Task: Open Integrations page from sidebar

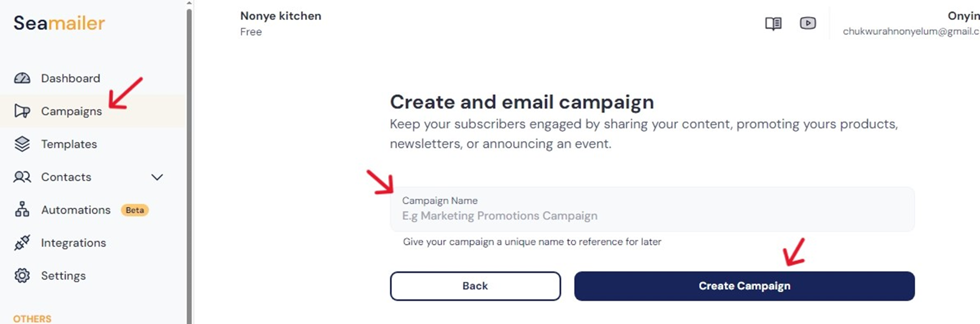Action: pos(73,243)
